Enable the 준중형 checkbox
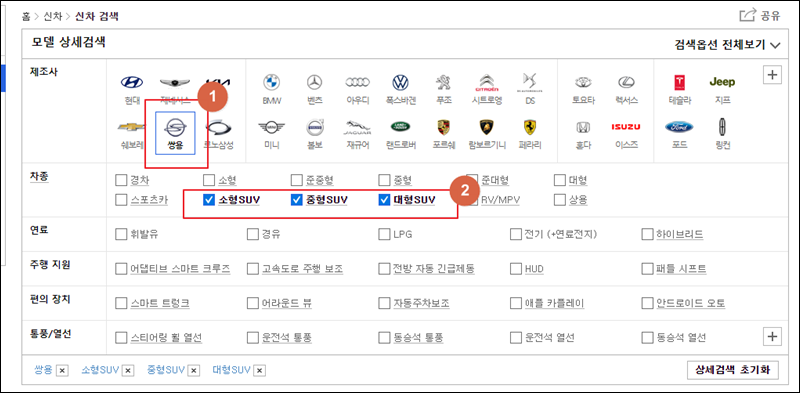The width and height of the screenshot is (800, 393). pyautogui.click(x=296, y=180)
